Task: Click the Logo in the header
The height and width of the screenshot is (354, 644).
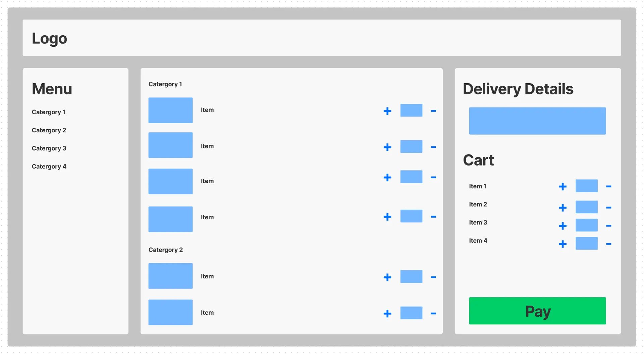Action: (x=49, y=38)
